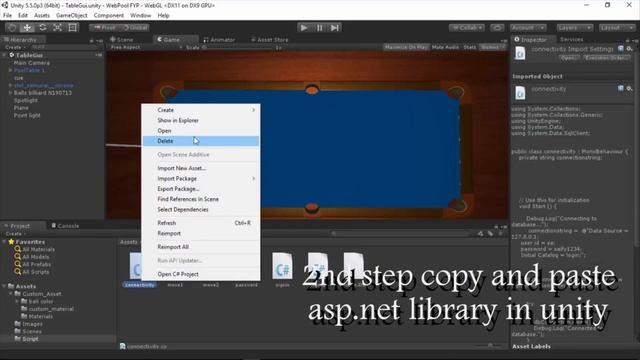Toggle Maximize On Play
This screenshot has width=640, height=360.
point(406,47)
